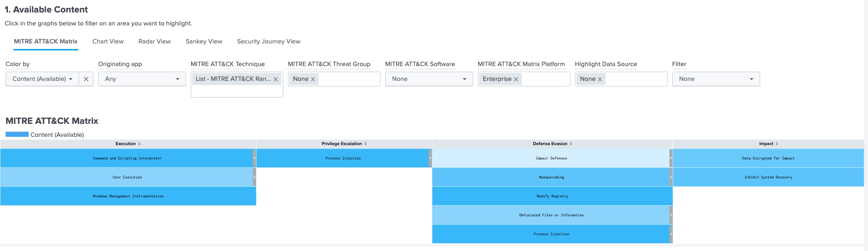Image resolution: width=868 pixels, height=251 pixels.
Task: Click the Command and Scripting Interpreter cell
Action: pyautogui.click(x=127, y=158)
